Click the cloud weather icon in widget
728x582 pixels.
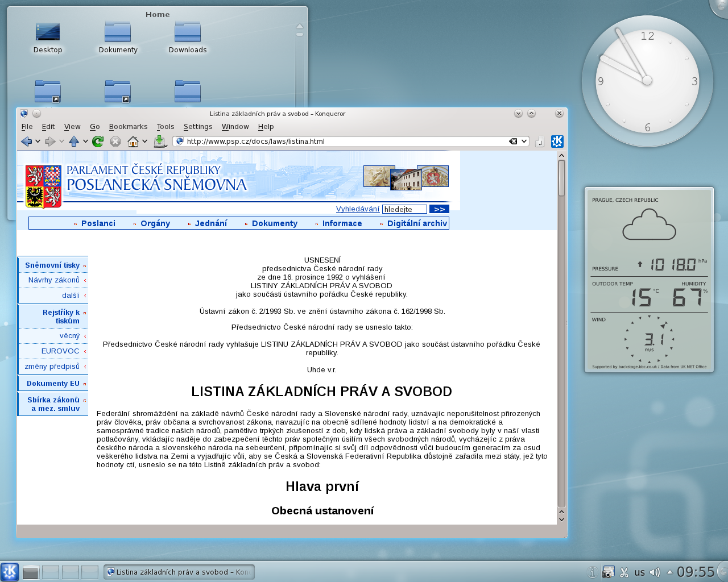(649, 225)
